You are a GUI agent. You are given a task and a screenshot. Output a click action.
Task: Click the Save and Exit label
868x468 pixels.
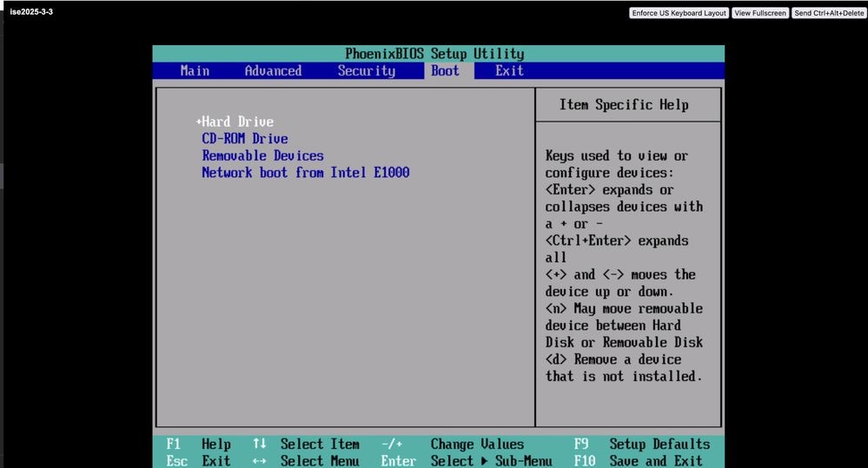pyautogui.click(x=656, y=461)
